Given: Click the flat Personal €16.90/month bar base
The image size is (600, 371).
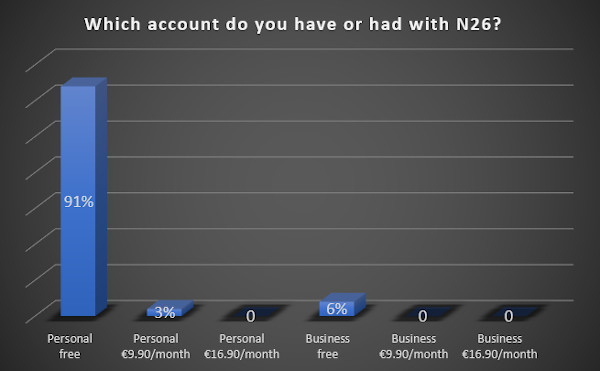Looking at the screenshot, I should [256, 311].
